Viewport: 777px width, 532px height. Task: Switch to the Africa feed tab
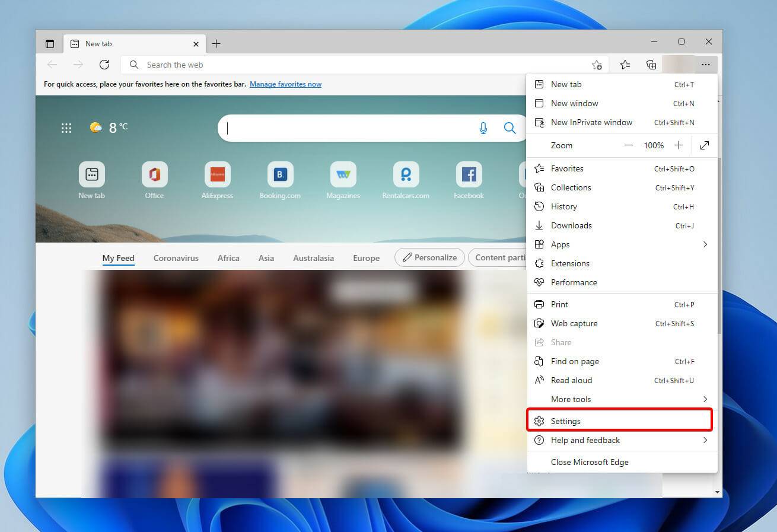228,258
